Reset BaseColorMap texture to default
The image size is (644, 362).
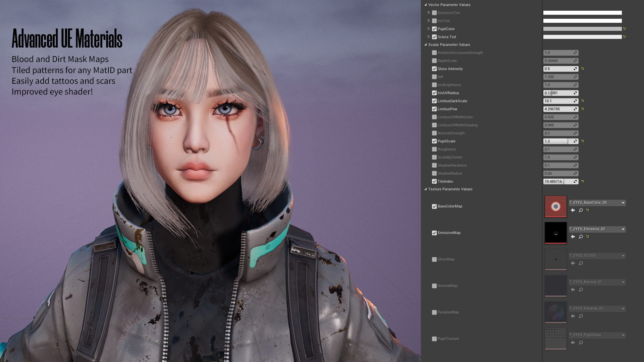[588, 210]
